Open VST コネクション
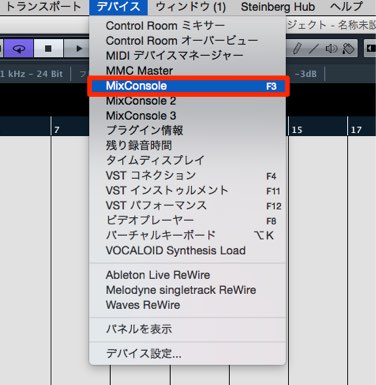 187,175
